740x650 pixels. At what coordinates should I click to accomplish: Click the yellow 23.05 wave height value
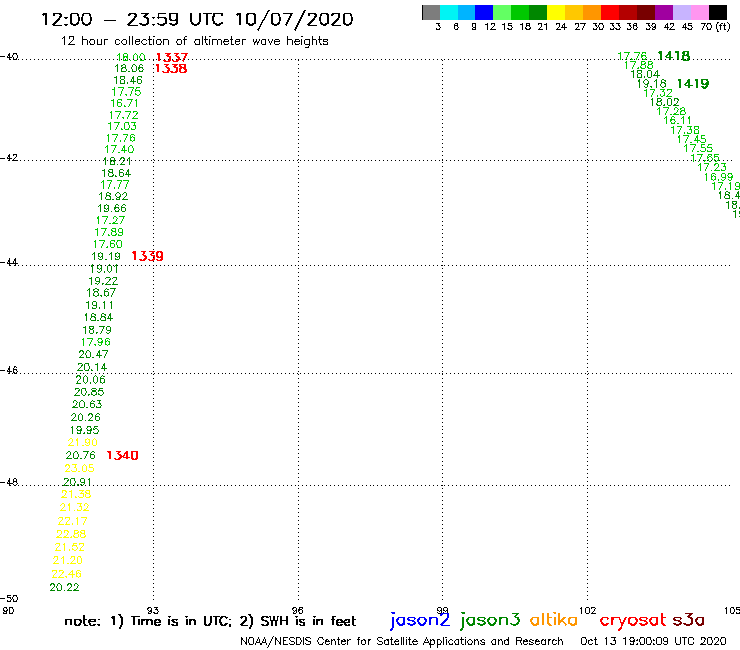(x=79, y=469)
